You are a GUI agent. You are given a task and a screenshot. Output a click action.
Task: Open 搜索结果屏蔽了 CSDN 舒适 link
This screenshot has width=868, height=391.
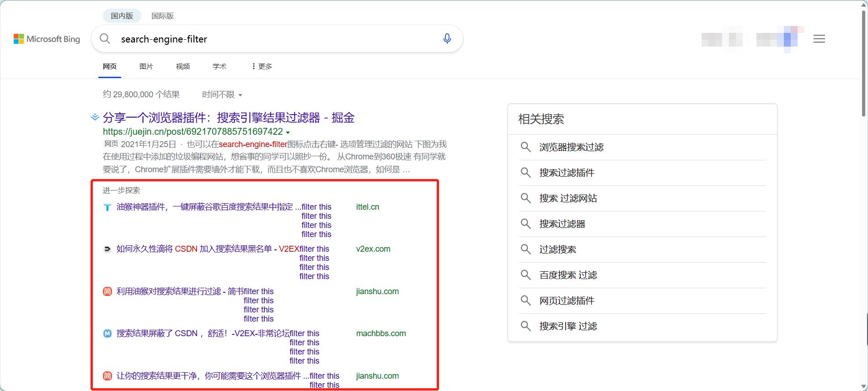tap(203, 333)
